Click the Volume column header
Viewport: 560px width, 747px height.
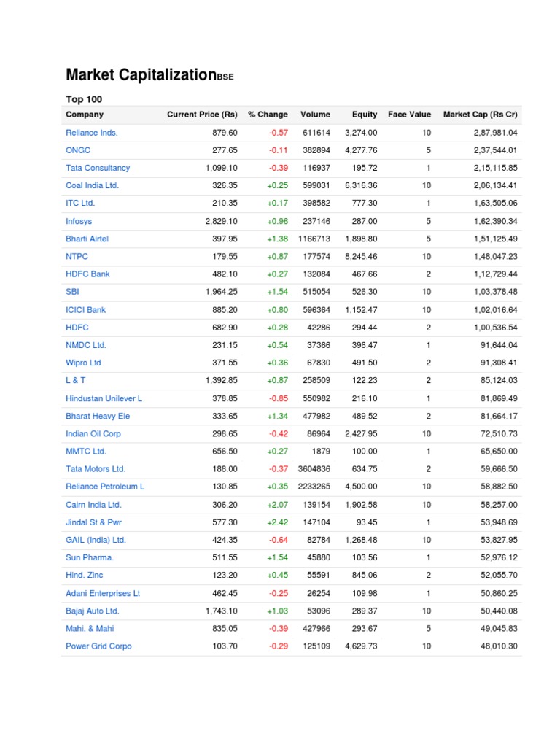(315, 115)
